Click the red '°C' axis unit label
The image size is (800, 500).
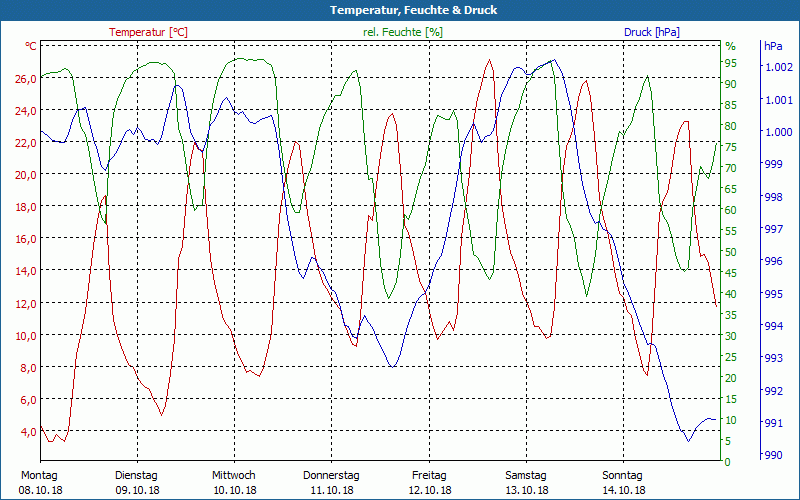click(x=31, y=46)
